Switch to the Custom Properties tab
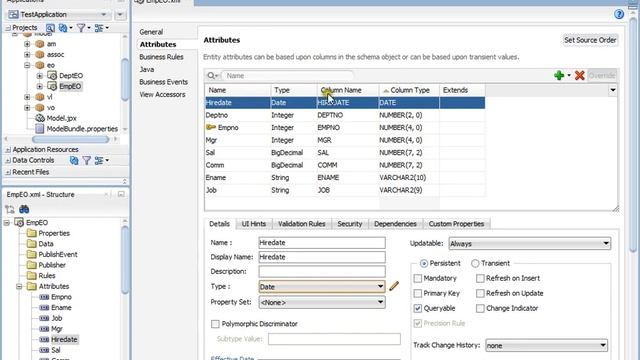The height and width of the screenshot is (360, 640). (x=456, y=224)
